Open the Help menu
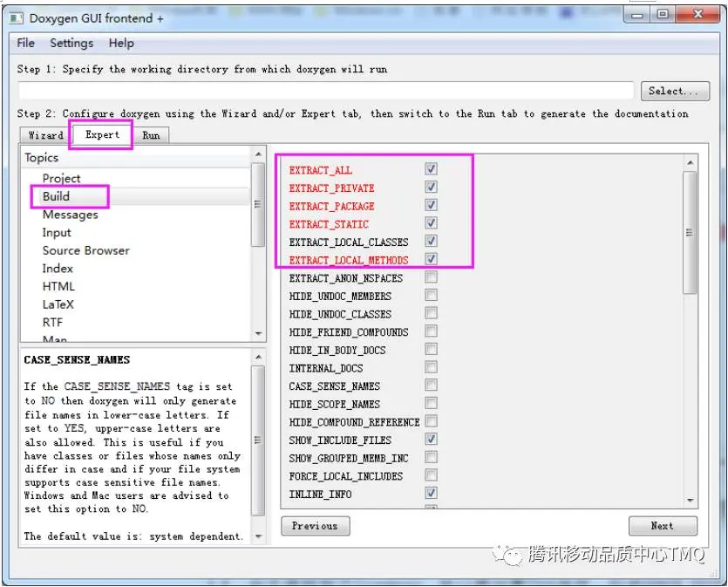This screenshot has width=728, height=587. pyautogui.click(x=121, y=44)
